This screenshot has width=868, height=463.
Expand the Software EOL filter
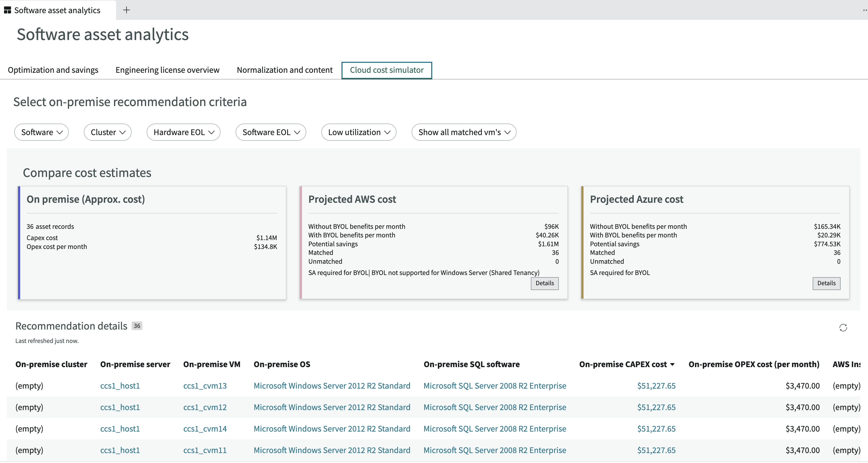coord(271,132)
